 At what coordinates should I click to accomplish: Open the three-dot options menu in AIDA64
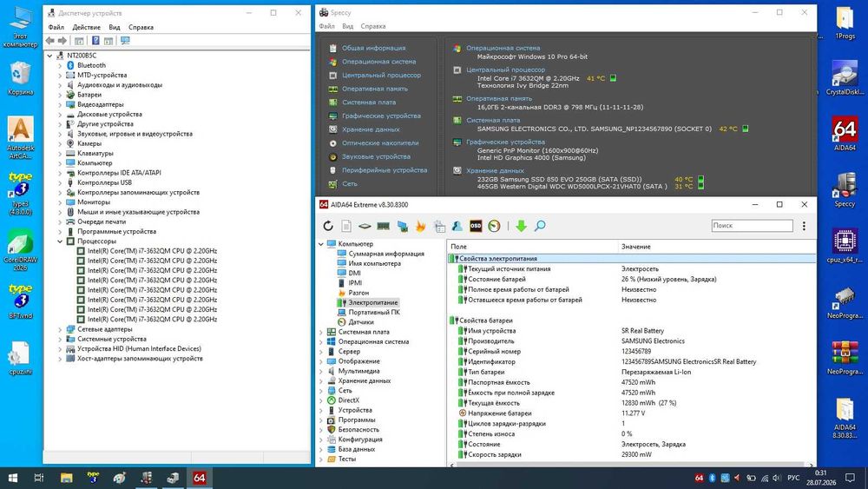click(x=804, y=226)
